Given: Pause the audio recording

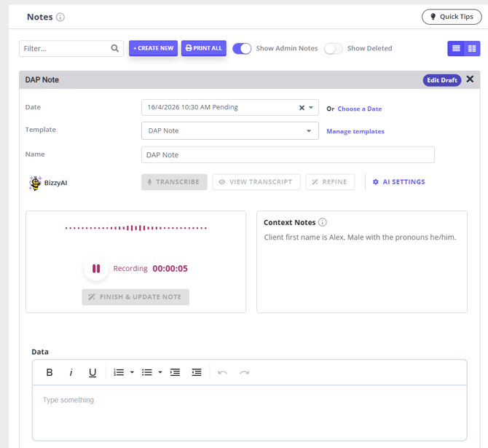Looking at the screenshot, I should tap(96, 268).
